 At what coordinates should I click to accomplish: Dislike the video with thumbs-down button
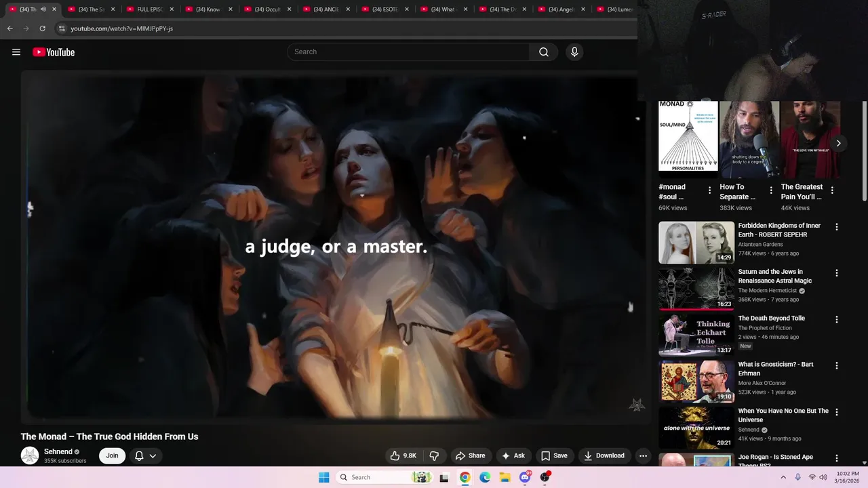(x=434, y=455)
